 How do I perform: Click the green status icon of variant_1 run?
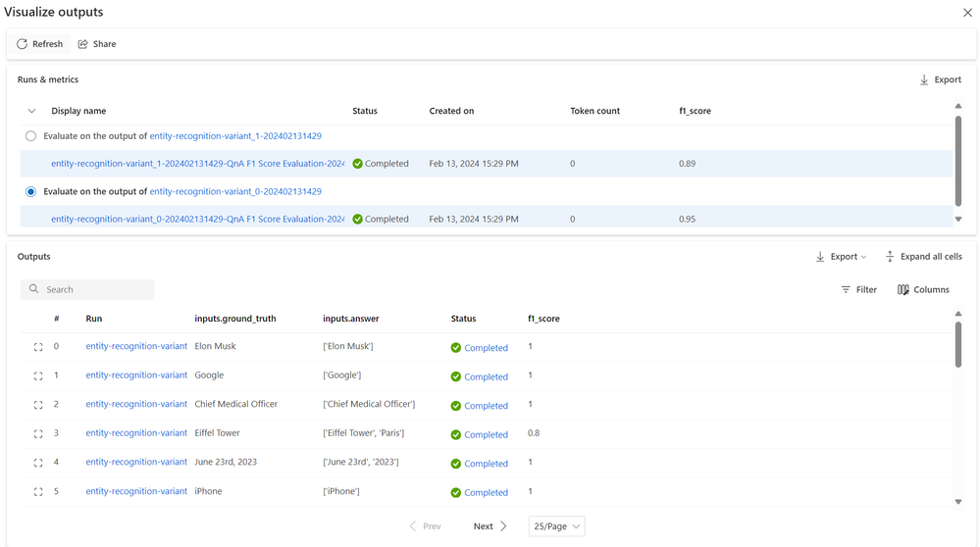coord(357,164)
